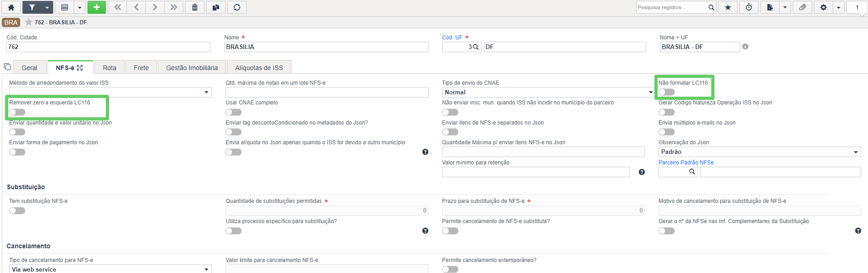
Task: Delete record with trash icon
Action: [195, 7]
